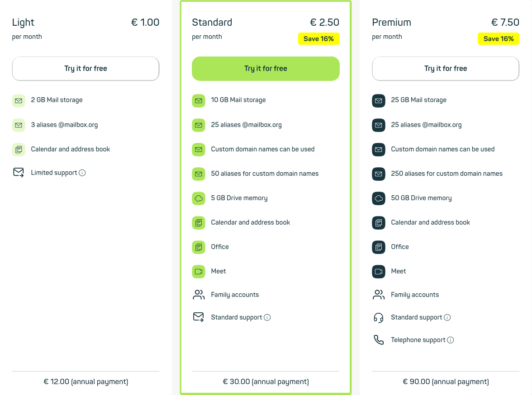Click the Save 16% badge on Standard plan
The width and height of the screenshot is (532, 395).
(x=318, y=39)
